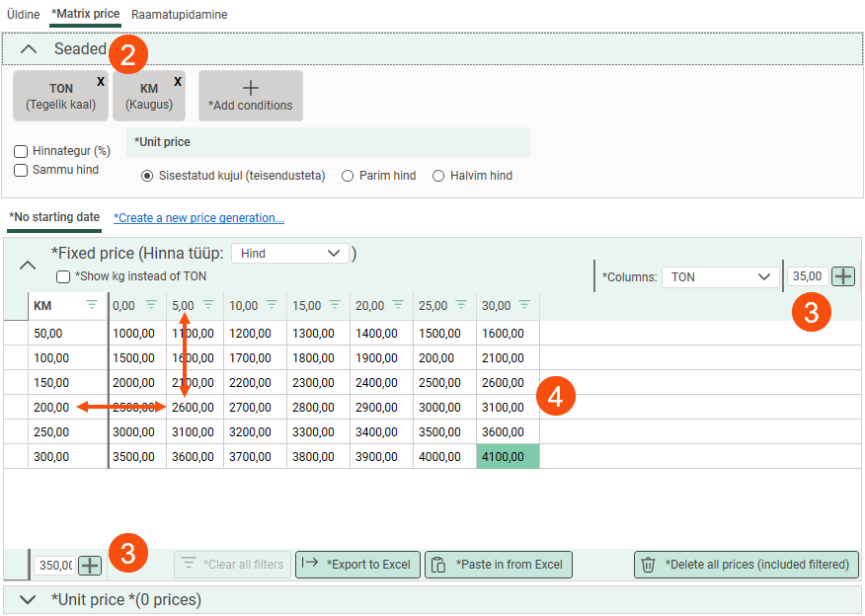The width and height of the screenshot is (865, 616).
Task: Tick the Sammu hind checkbox
Action: (21, 170)
